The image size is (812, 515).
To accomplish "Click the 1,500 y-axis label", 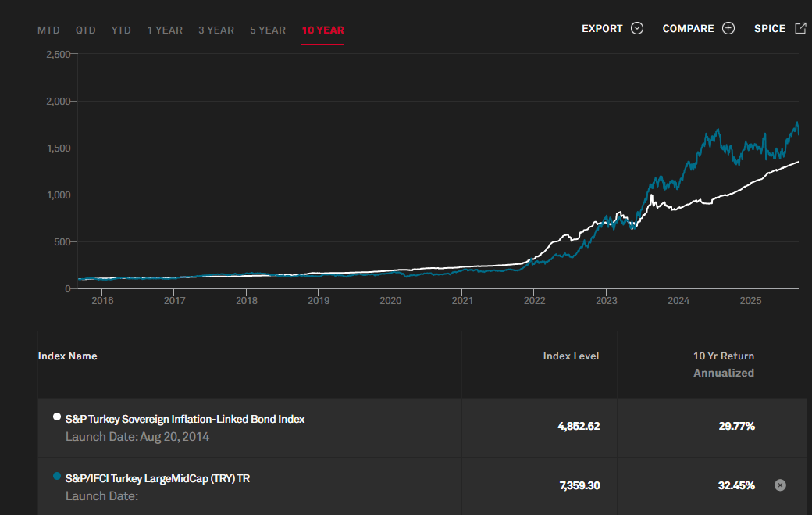I will pos(59,148).
